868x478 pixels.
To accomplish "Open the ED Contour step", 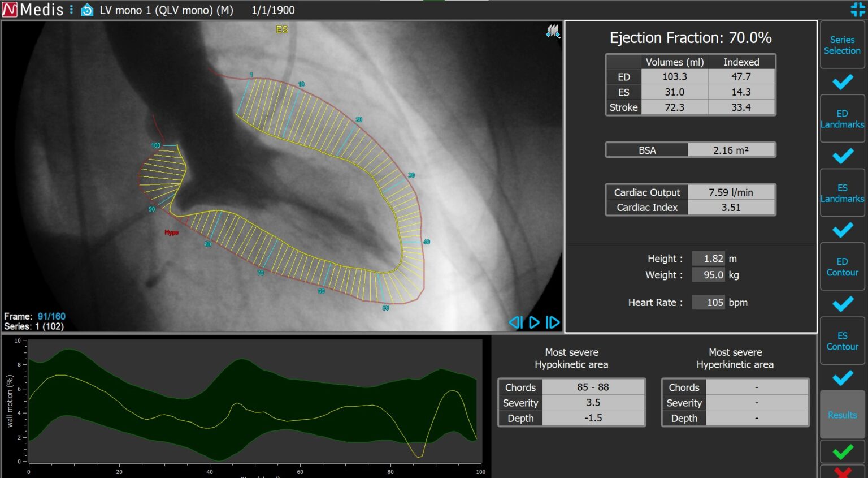I will pyautogui.click(x=842, y=267).
